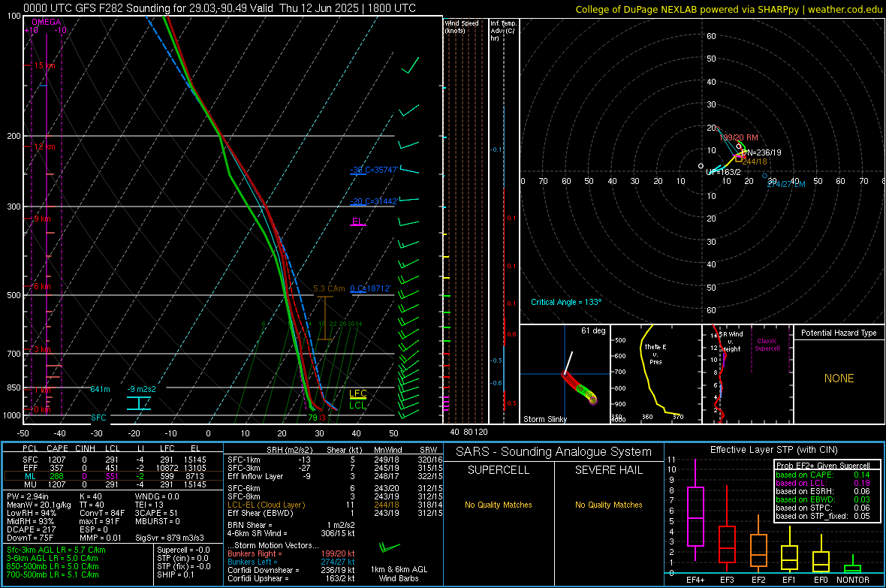This screenshot has width=886, height=588.
Task: Click the Theta-E v. Pres panel label
Action: click(x=655, y=354)
